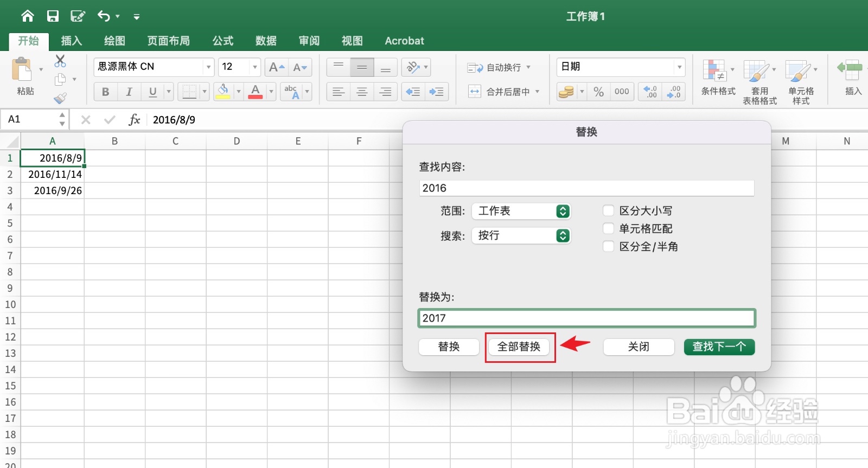Switch to the 公式 tab
Screen dimensions: 868x468
coord(223,41)
